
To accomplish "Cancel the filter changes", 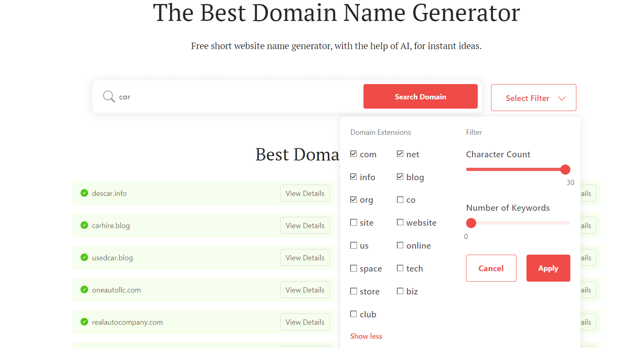I will pyautogui.click(x=491, y=268).
